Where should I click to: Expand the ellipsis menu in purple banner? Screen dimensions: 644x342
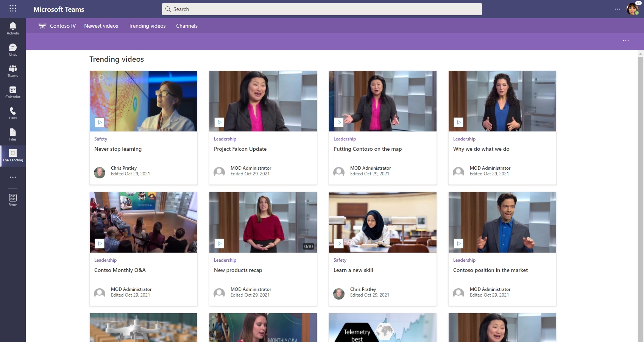pos(626,41)
